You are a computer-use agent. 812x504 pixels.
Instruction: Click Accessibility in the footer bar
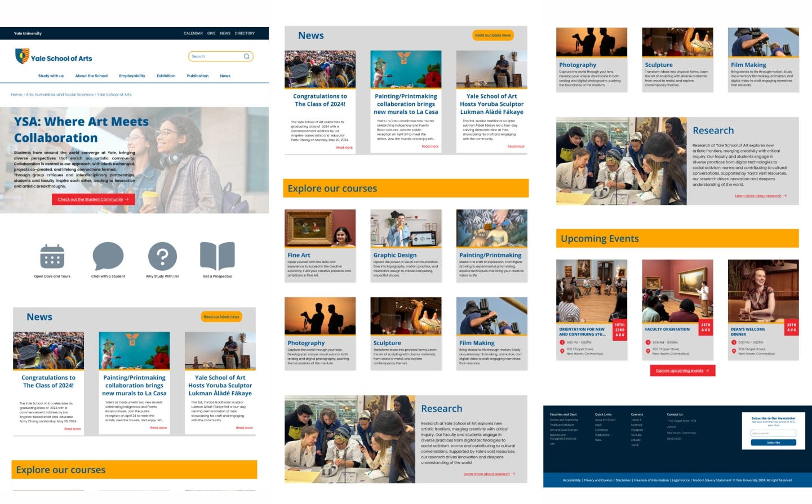coord(571,480)
